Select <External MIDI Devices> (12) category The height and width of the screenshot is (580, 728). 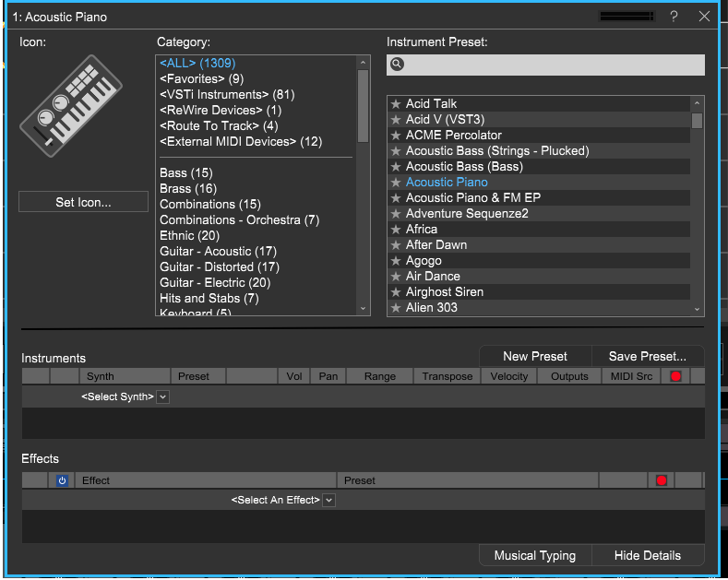241,142
